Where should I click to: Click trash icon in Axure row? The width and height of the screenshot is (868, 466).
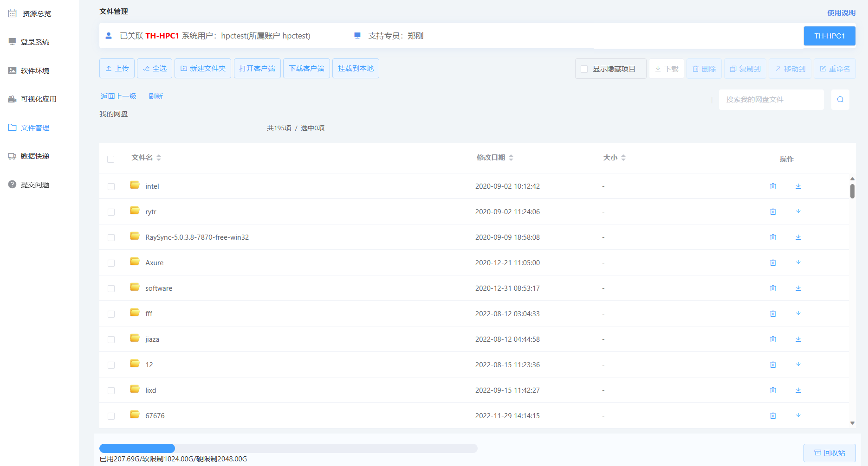click(773, 262)
